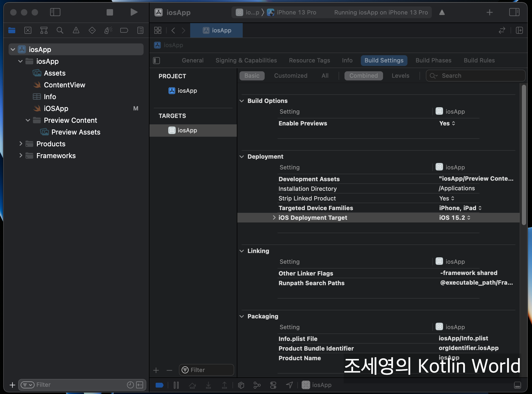Expand the Products folder

pyautogui.click(x=21, y=144)
